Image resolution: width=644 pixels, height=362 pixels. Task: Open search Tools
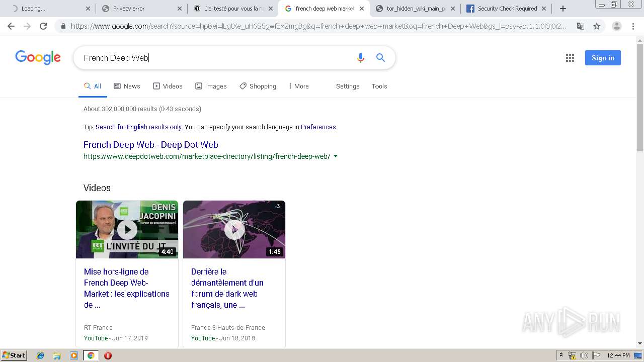coord(379,86)
